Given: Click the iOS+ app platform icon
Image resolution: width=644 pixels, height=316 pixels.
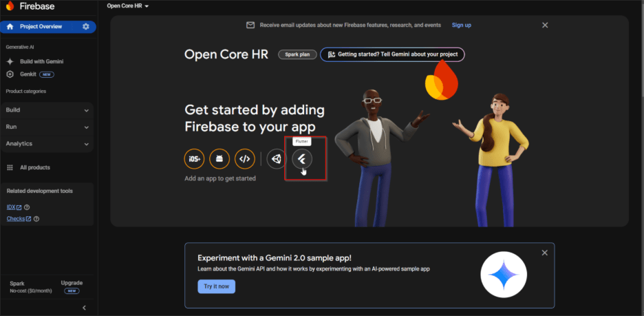Looking at the screenshot, I should (x=195, y=159).
